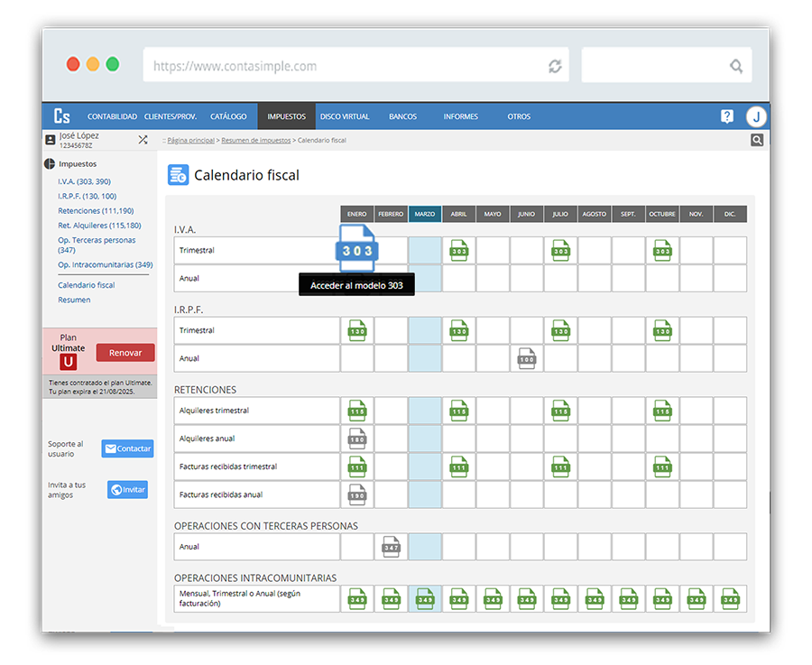Open the user avatar J icon
This screenshot has height=665, width=812.
click(x=756, y=116)
